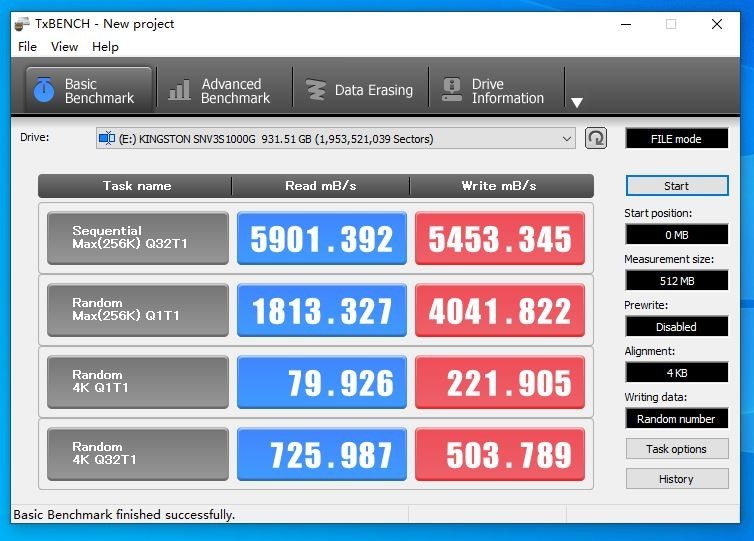Click the read result 79.926

click(x=322, y=382)
